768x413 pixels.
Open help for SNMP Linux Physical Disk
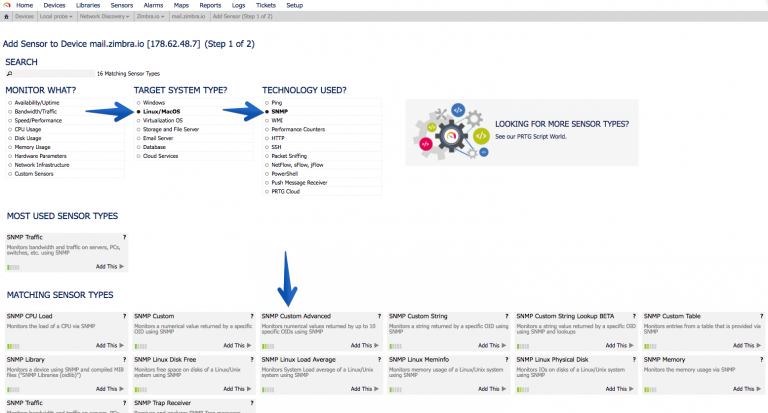(x=634, y=359)
